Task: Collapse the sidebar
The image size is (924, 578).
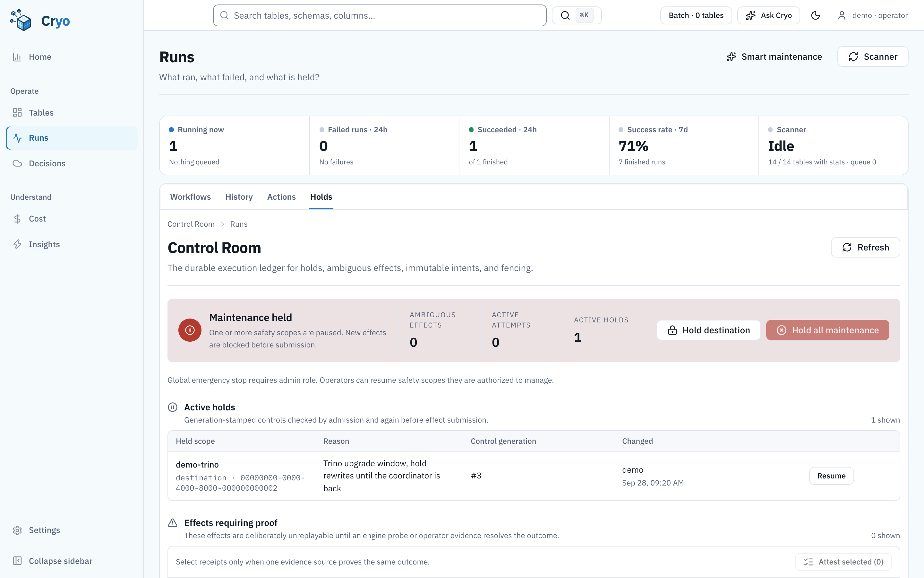Action: click(72, 560)
